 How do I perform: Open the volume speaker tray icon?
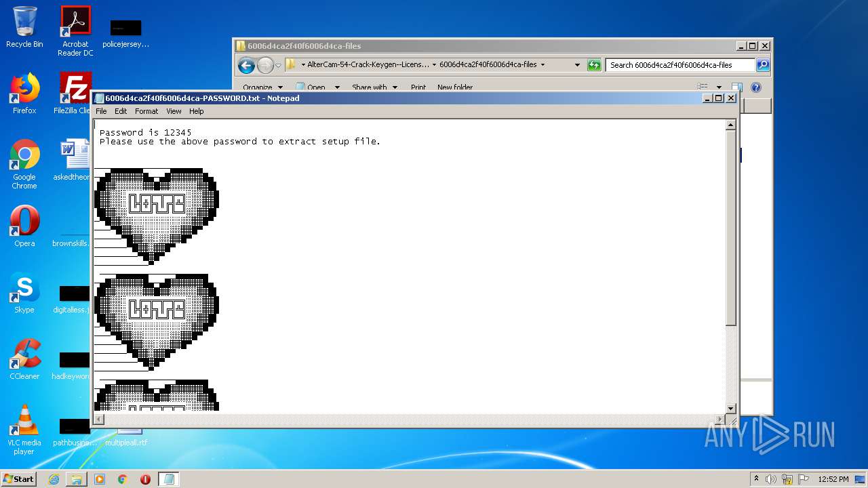coord(771,479)
